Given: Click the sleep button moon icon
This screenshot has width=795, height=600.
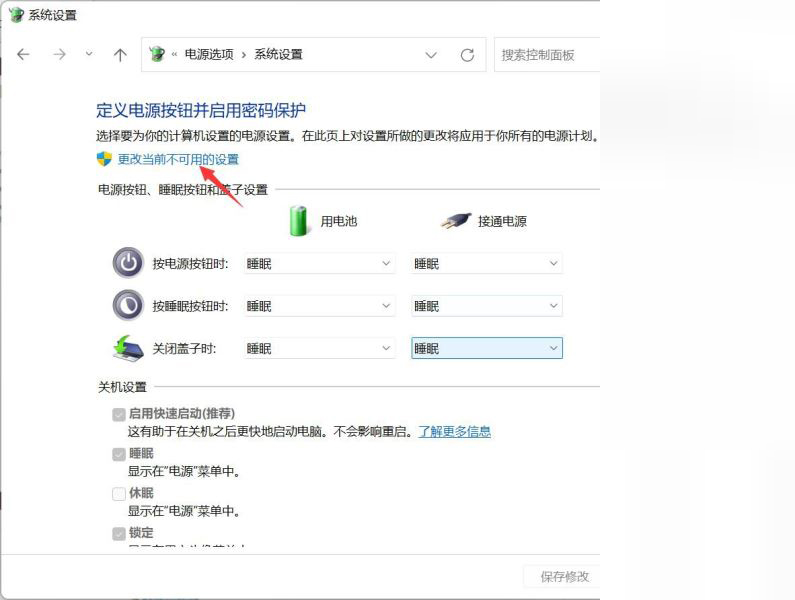Looking at the screenshot, I should (128, 305).
